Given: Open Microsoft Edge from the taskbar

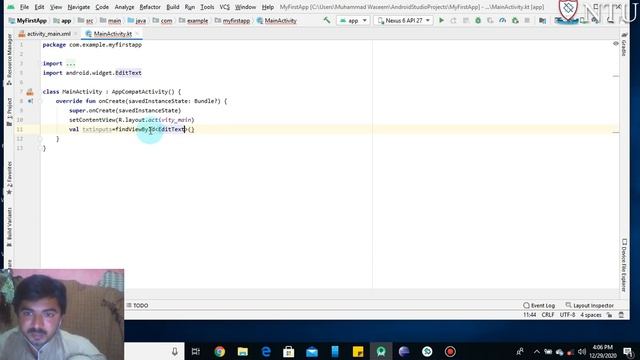Looking at the screenshot, I should click(266, 351).
